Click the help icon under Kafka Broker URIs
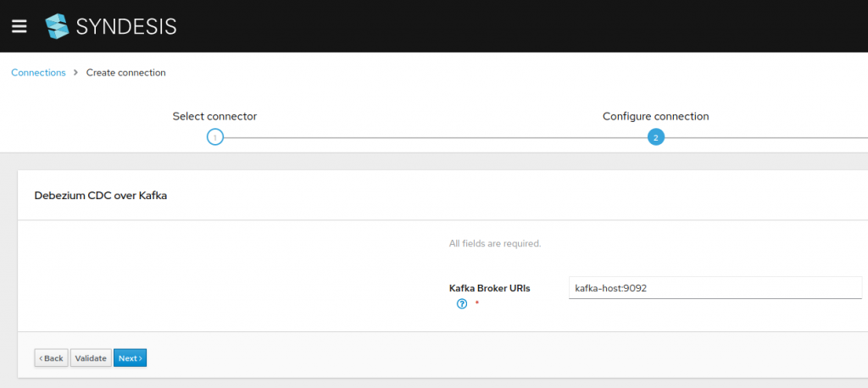 (462, 304)
